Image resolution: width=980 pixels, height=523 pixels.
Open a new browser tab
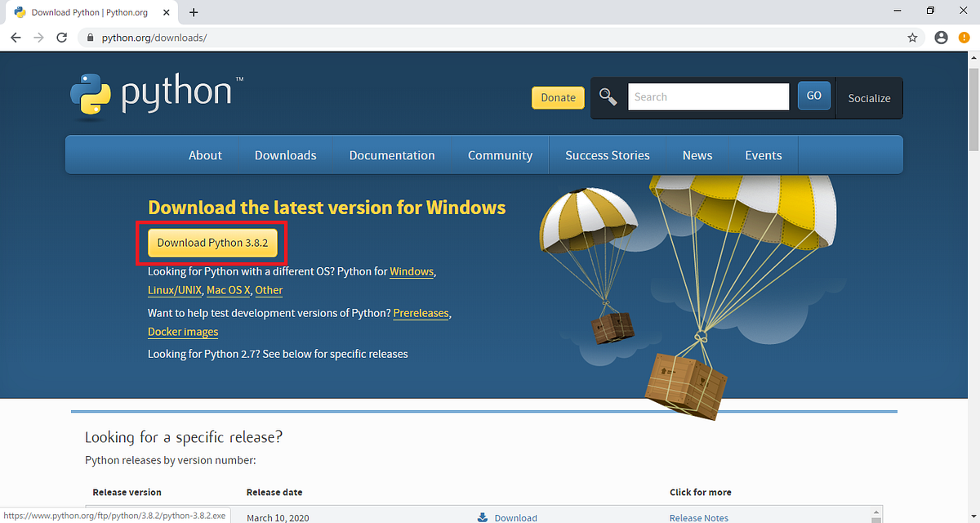tap(193, 12)
